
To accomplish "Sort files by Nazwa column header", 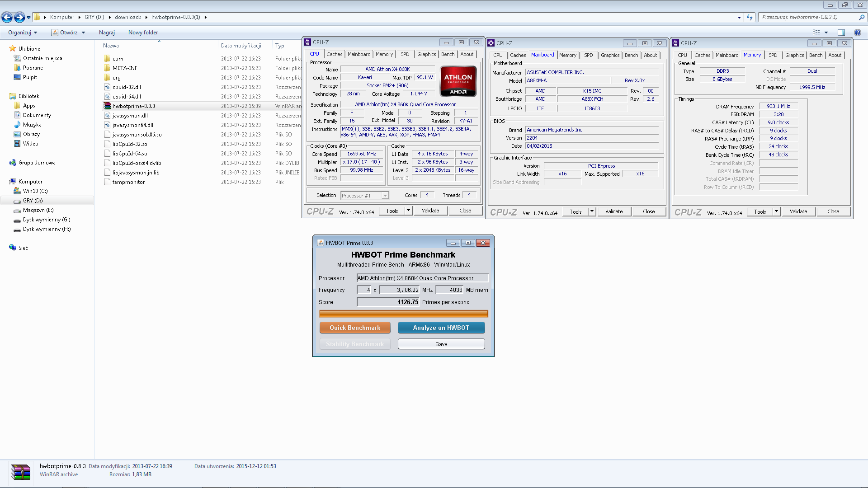I will tap(111, 46).
